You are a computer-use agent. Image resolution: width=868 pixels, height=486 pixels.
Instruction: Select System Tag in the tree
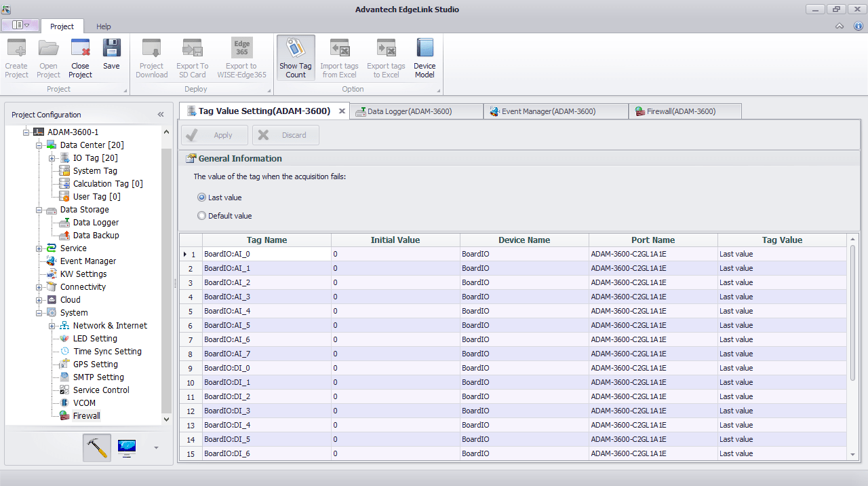click(x=95, y=170)
